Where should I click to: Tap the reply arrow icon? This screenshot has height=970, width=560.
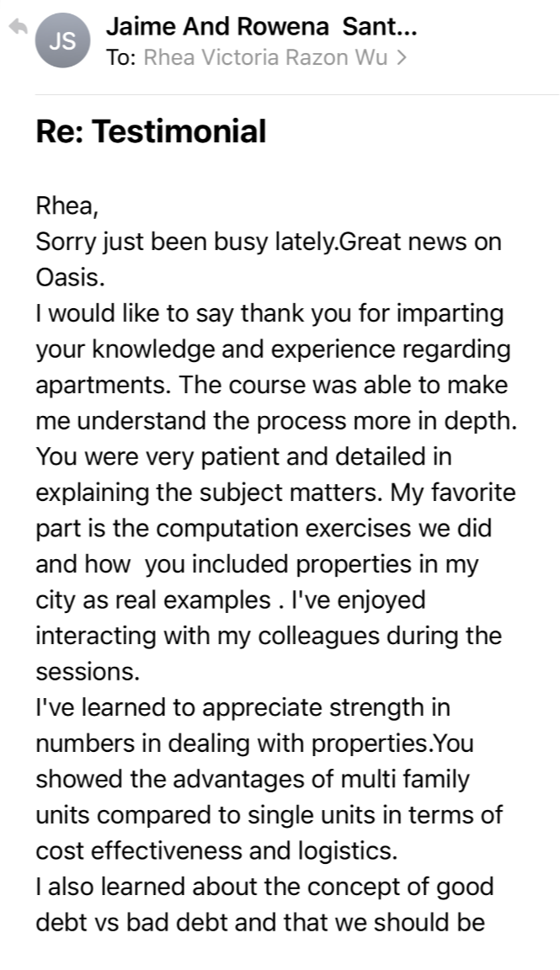click(x=19, y=27)
